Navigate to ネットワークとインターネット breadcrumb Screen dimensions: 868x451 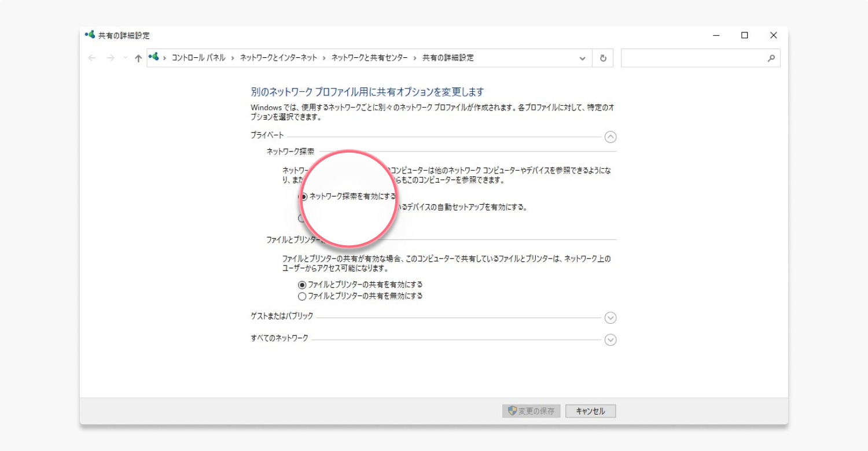(x=278, y=58)
